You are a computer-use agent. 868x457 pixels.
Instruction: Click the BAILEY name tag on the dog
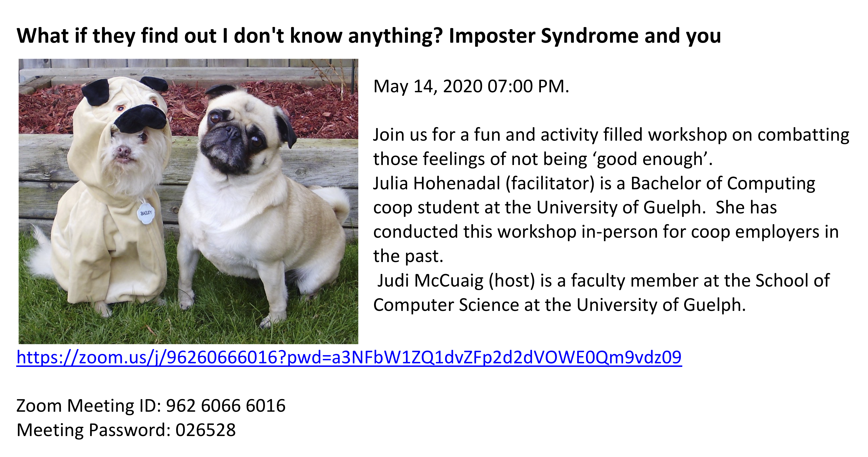146,213
